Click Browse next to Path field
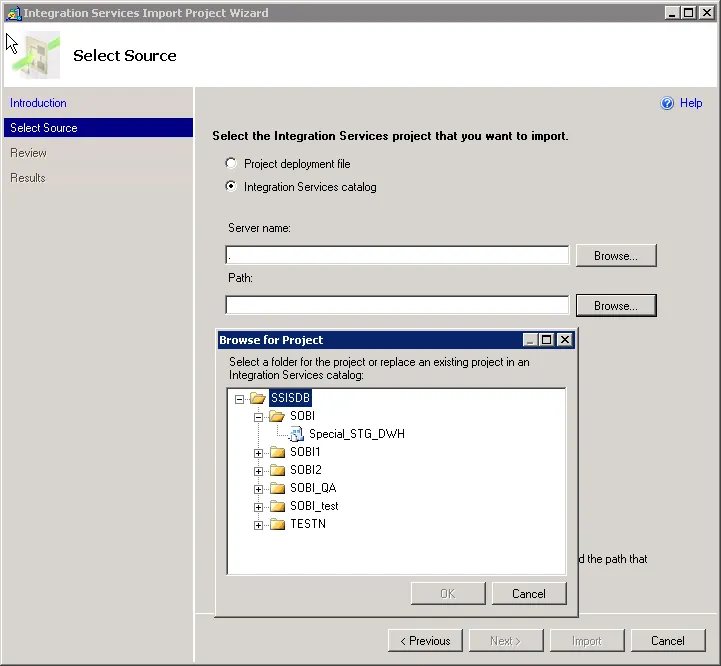This screenshot has width=721, height=666. (x=616, y=306)
